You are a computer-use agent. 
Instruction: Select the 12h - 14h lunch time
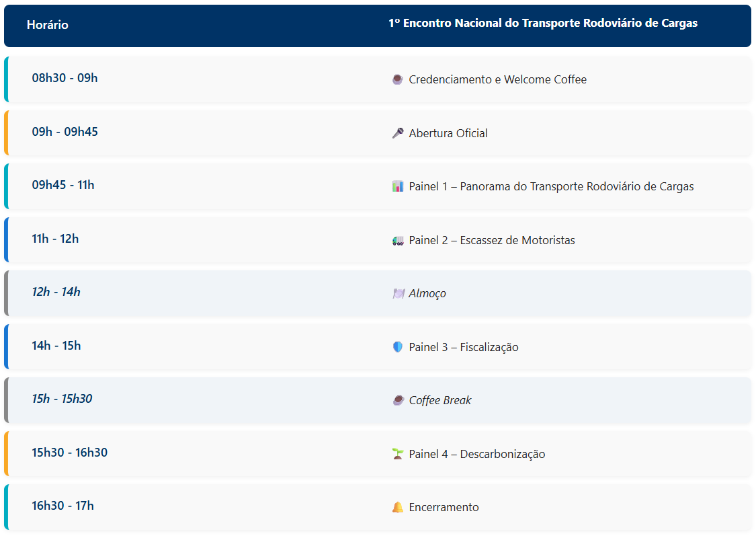click(56, 291)
